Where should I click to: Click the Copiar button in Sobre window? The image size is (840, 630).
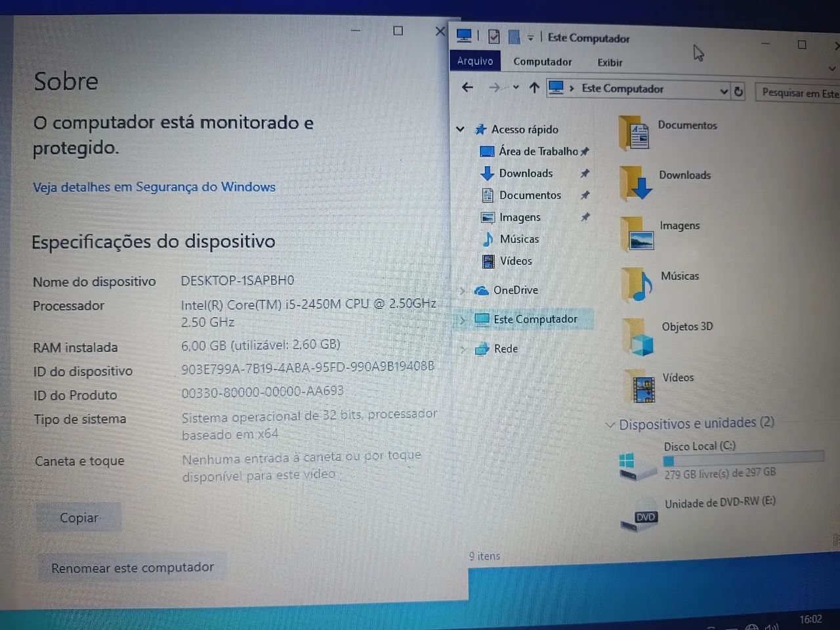coord(79,518)
